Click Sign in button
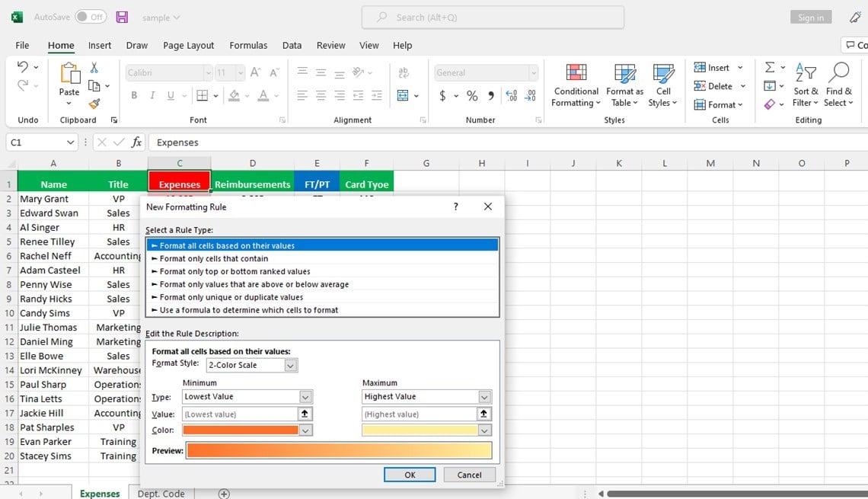Screen dimensions: 868x499 [x=811, y=18]
